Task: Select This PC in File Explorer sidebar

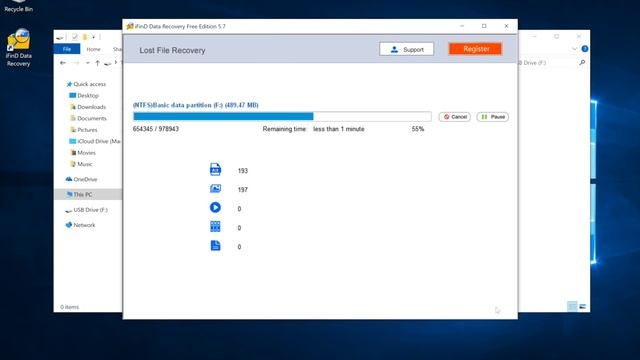Action: [x=88, y=194]
